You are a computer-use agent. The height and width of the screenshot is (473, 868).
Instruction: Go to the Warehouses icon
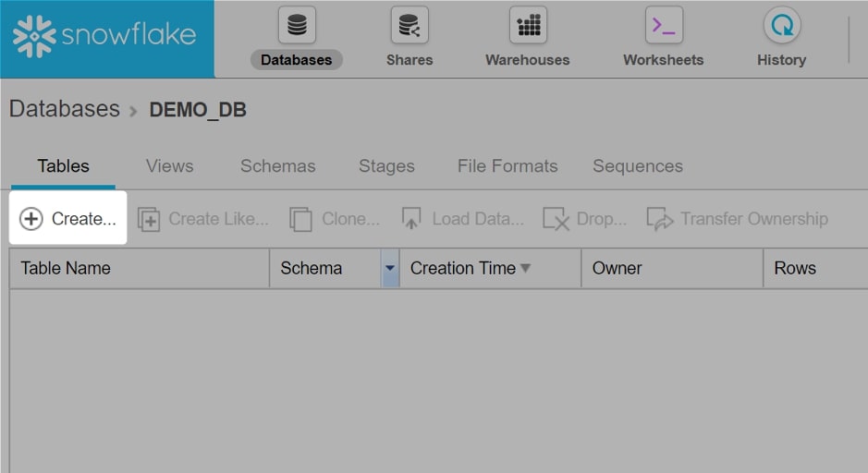point(528,25)
